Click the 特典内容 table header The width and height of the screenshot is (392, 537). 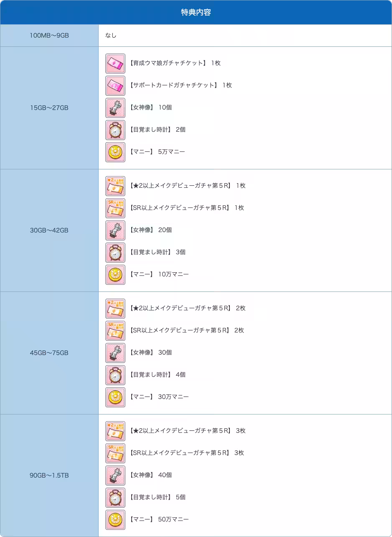tap(196, 13)
